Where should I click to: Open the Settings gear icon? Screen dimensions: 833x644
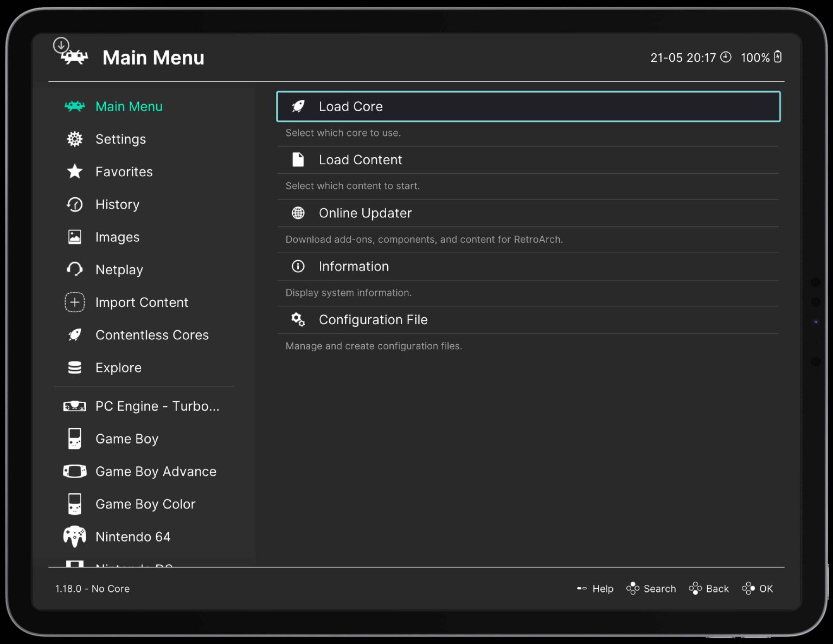[x=74, y=139]
